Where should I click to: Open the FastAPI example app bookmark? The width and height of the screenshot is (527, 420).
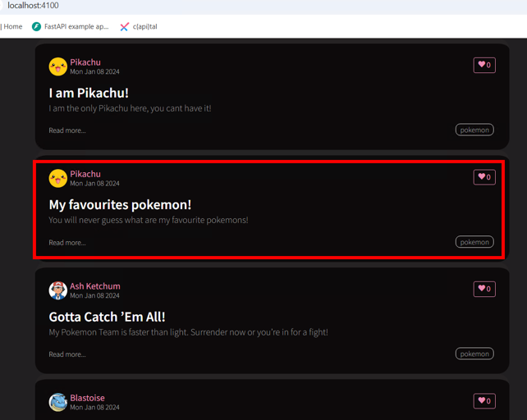(x=71, y=26)
